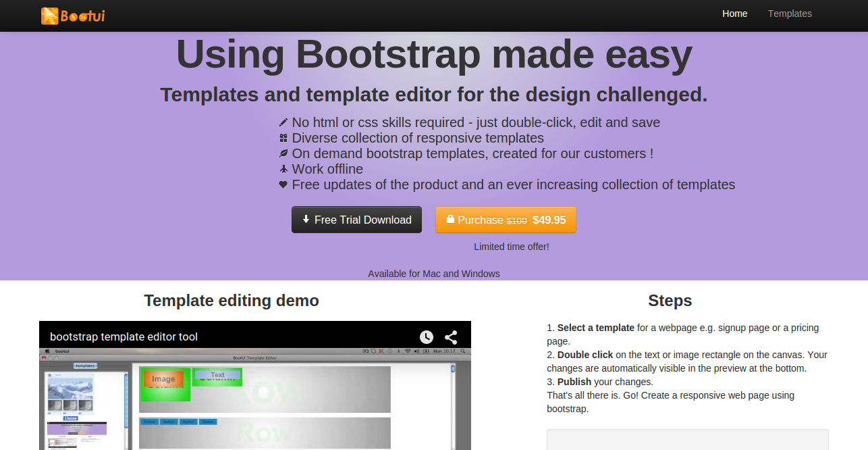Click the Watch later clock icon on video

[x=426, y=337]
